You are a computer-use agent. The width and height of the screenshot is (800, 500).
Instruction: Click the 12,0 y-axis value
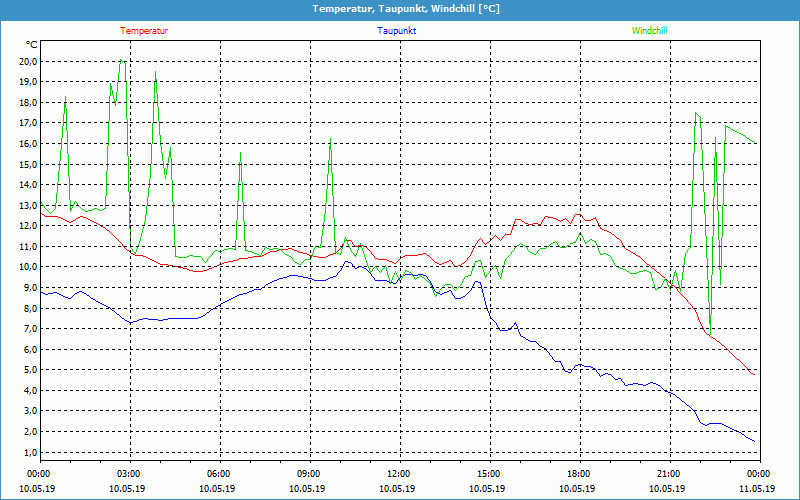pos(29,226)
